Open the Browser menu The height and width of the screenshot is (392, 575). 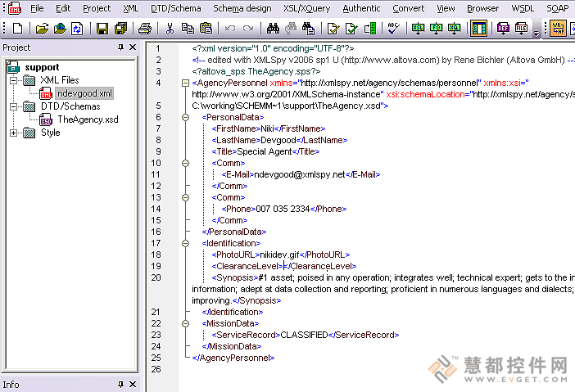point(482,8)
